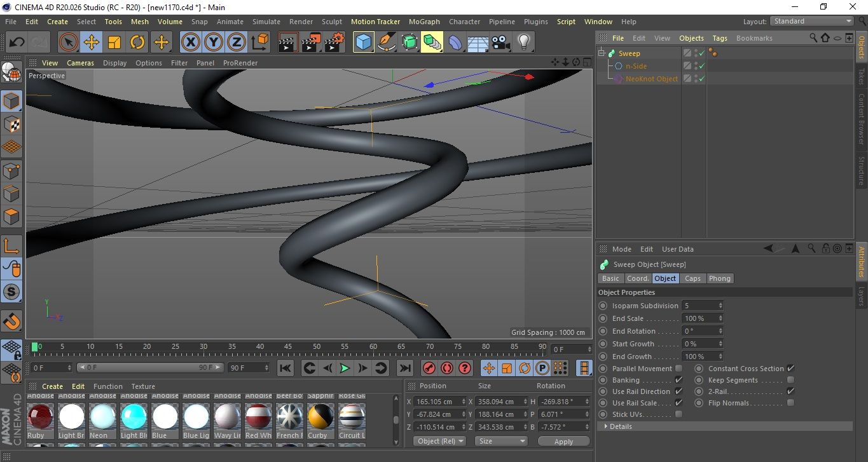The width and height of the screenshot is (868, 462).
Task: Open the Array modeling objects icon
Action: pos(432,43)
